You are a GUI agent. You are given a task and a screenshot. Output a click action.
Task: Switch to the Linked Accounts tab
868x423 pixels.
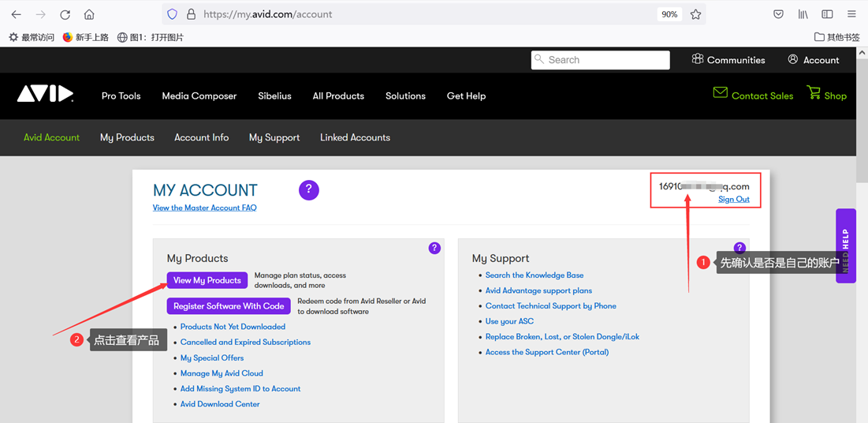click(x=355, y=137)
